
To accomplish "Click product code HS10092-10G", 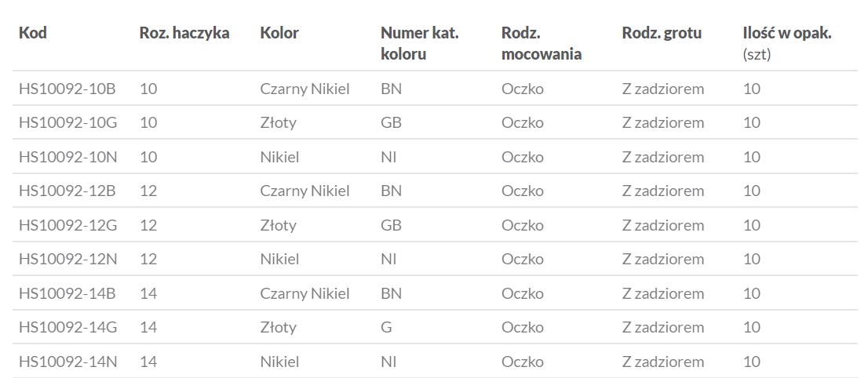I will (68, 122).
